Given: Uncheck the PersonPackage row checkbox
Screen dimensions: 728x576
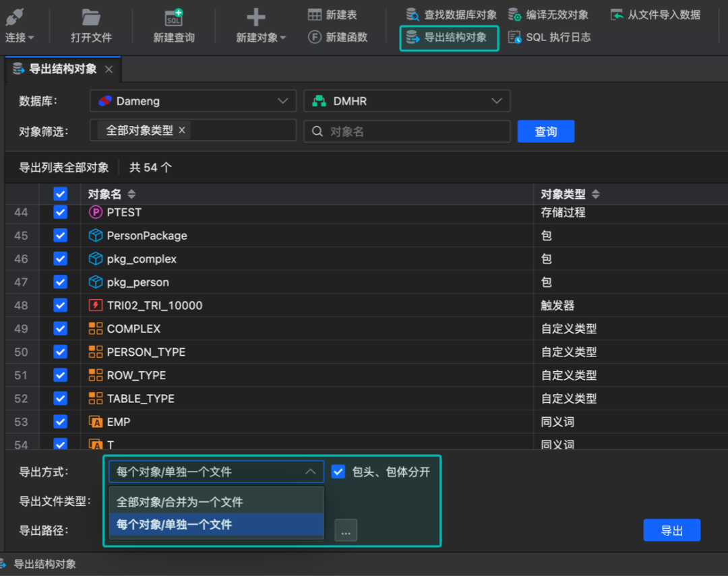Looking at the screenshot, I should click(61, 236).
